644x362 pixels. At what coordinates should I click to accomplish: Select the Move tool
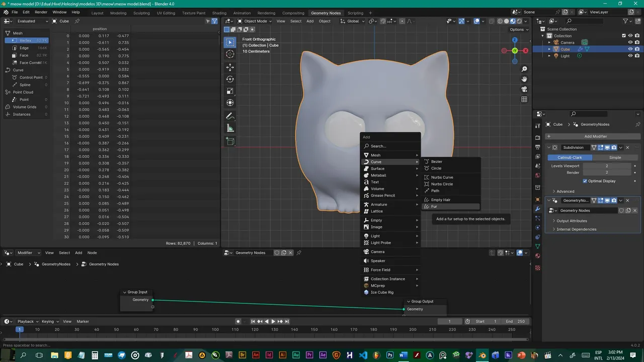[230, 67]
